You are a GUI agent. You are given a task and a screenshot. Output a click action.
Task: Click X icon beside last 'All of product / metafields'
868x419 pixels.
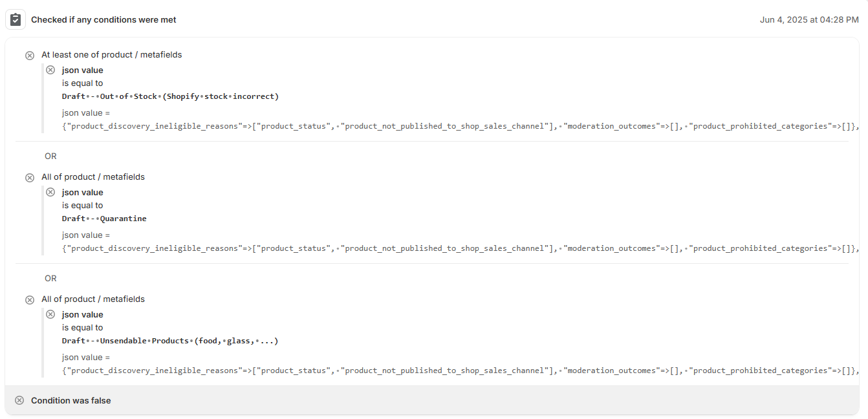30,300
